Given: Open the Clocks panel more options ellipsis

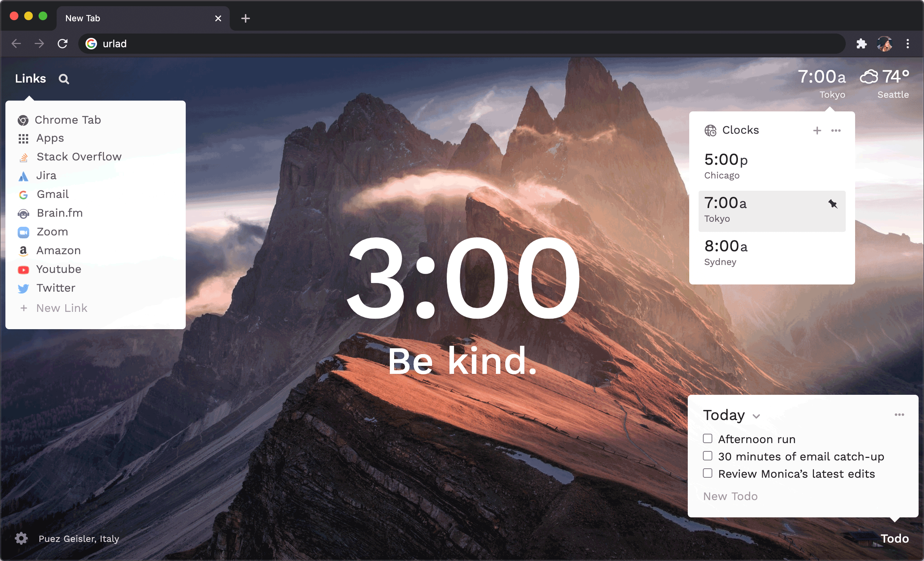Looking at the screenshot, I should coord(836,131).
